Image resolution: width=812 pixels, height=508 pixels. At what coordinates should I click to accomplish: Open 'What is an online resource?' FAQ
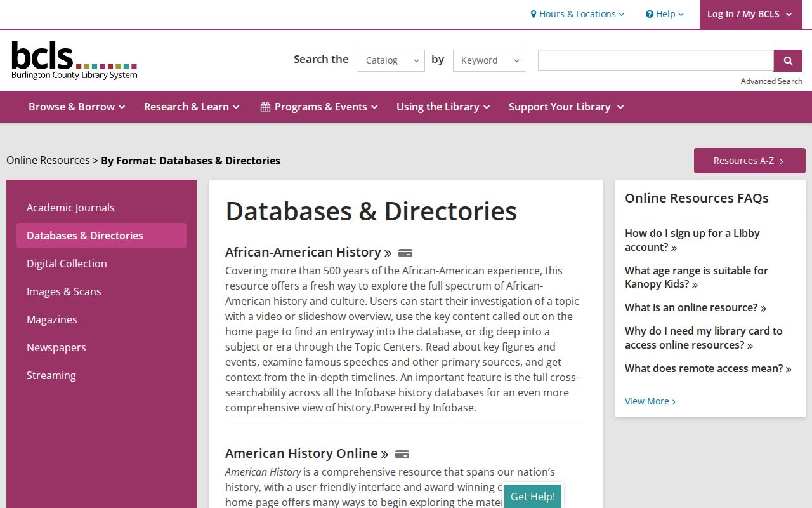[695, 307]
